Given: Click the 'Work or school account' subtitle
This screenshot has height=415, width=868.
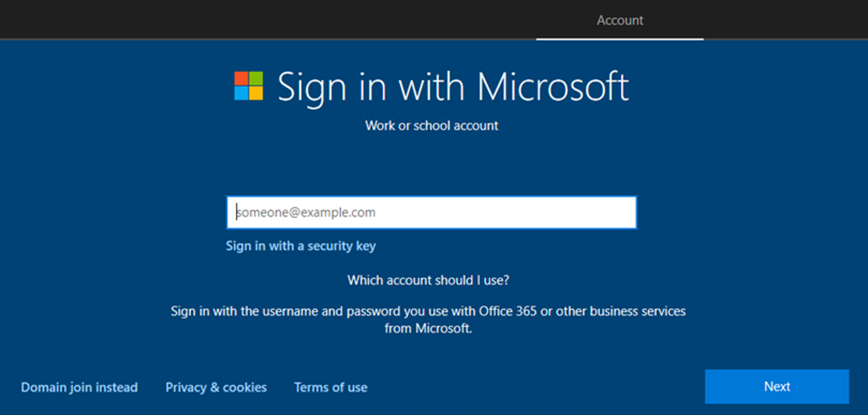Looking at the screenshot, I should tap(432, 125).
